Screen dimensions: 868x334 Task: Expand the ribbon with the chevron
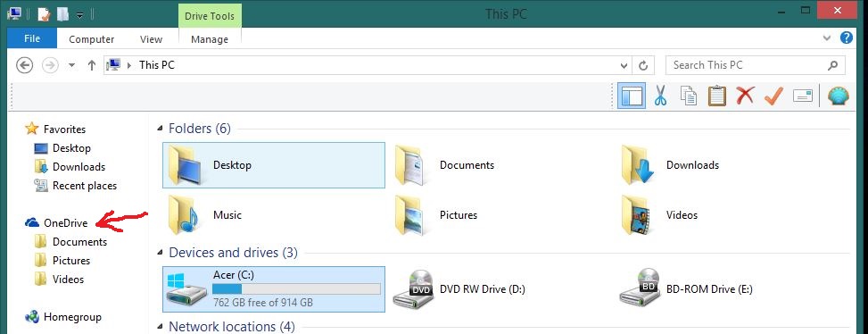click(826, 38)
